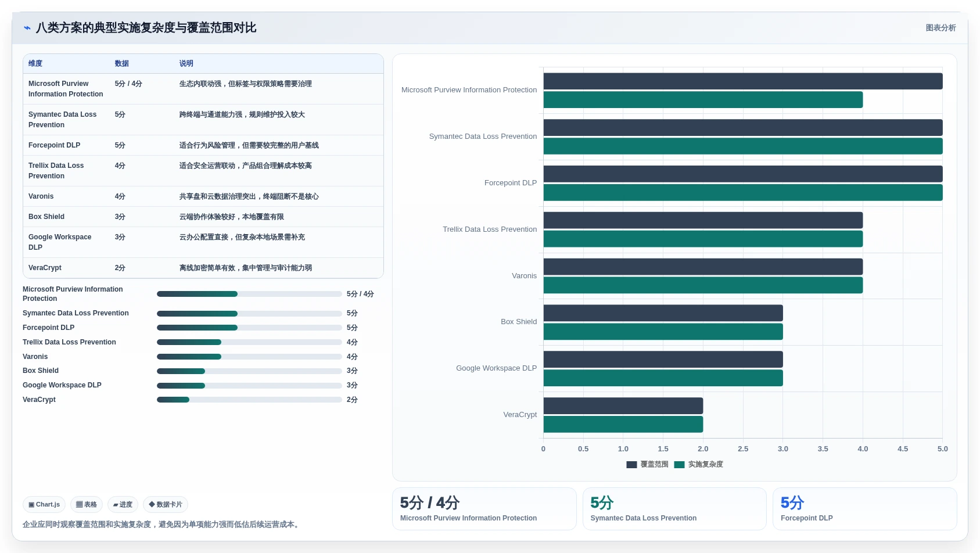The height and width of the screenshot is (553, 980).
Task: Click the Forcepoint DLP progress bar
Action: click(x=249, y=328)
